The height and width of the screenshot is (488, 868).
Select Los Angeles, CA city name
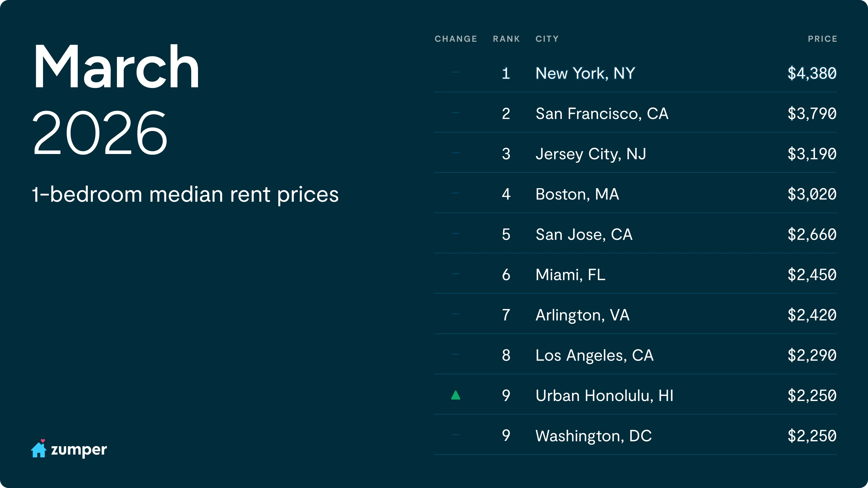pyautogui.click(x=594, y=355)
